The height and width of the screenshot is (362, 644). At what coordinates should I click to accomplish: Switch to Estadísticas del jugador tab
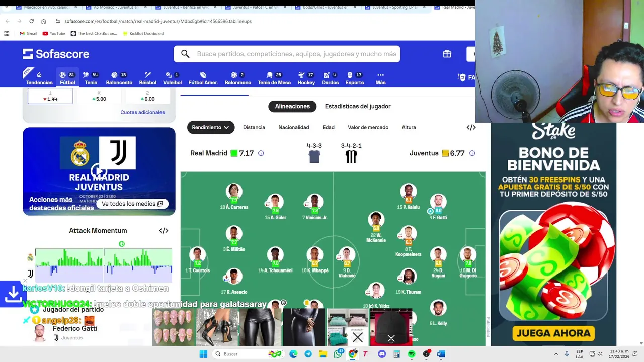pos(358,106)
